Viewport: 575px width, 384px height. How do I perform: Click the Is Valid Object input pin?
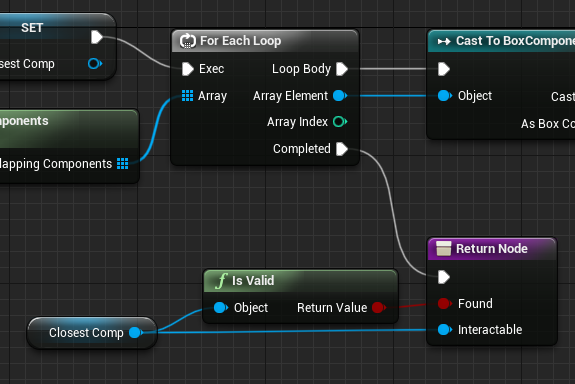(x=221, y=307)
